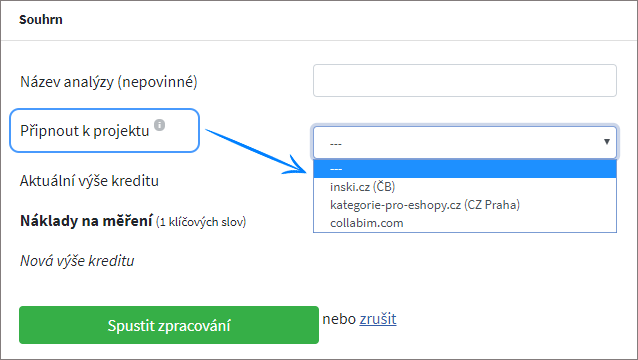Cancel via the zrušit link
Image resolution: width=638 pixels, height=360 pixels.
(x=378, y=319)
